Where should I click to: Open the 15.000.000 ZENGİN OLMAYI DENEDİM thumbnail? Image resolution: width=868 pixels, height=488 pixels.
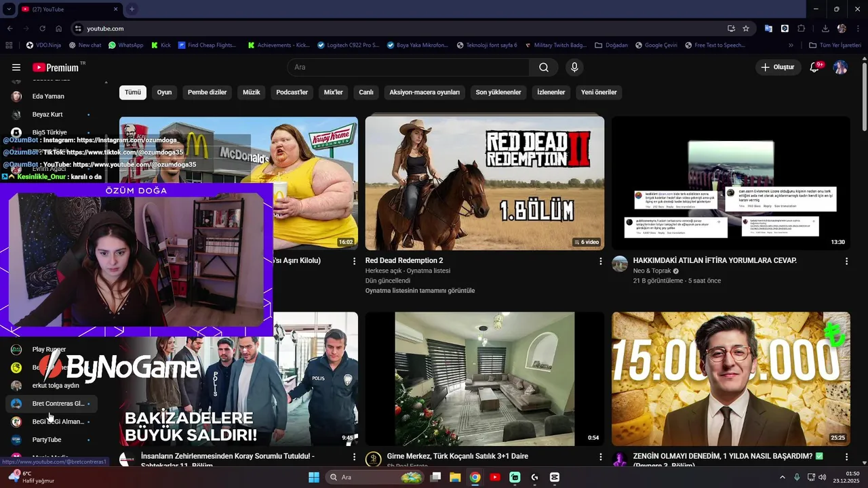point(730,379)
